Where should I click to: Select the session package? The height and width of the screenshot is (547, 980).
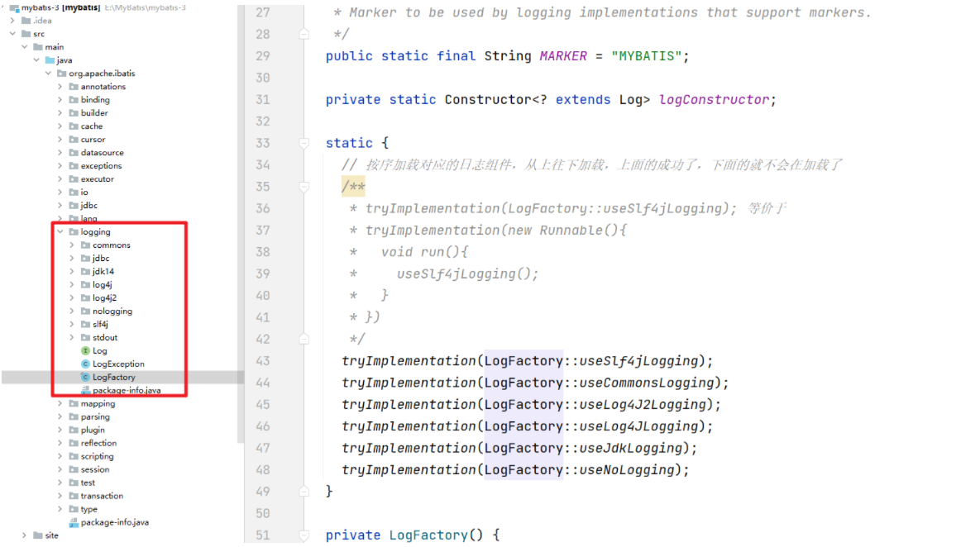coord(95,469)
